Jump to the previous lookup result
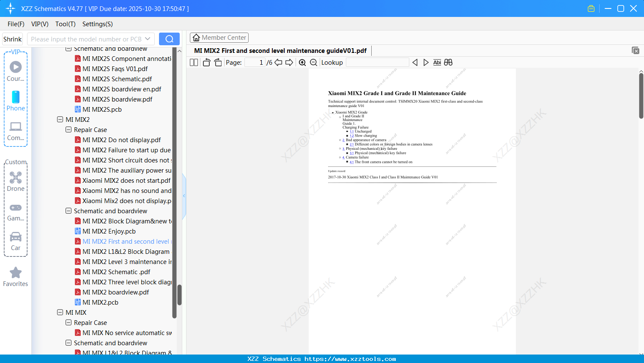The height and width of the screenshot is (363, 644). (x=415, y=63)
